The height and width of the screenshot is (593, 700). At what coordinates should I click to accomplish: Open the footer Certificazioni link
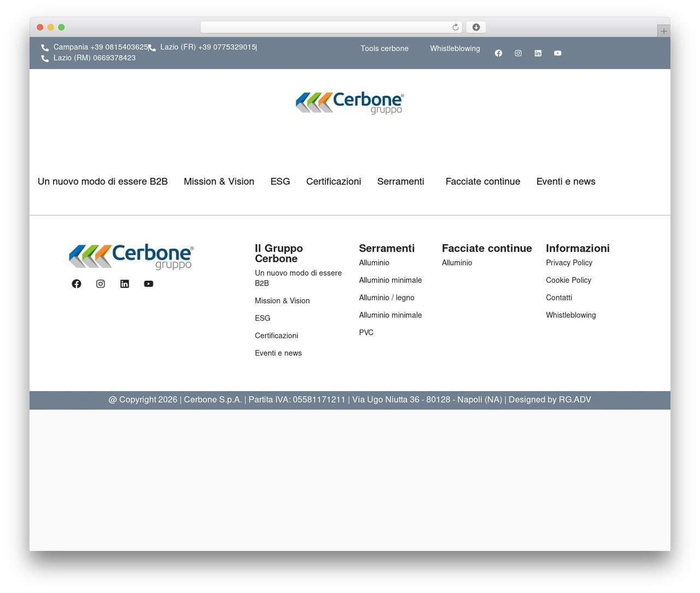[277, 336]
